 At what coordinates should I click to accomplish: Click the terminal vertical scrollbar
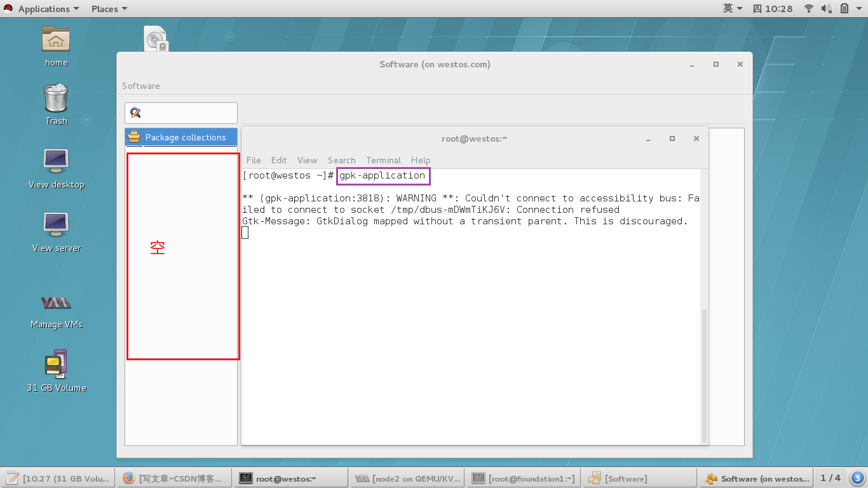(703, 375)
